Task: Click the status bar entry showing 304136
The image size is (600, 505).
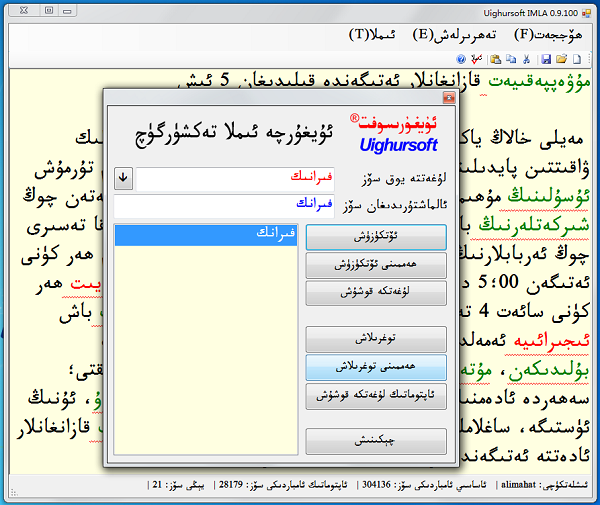Action: coord(422,485)
